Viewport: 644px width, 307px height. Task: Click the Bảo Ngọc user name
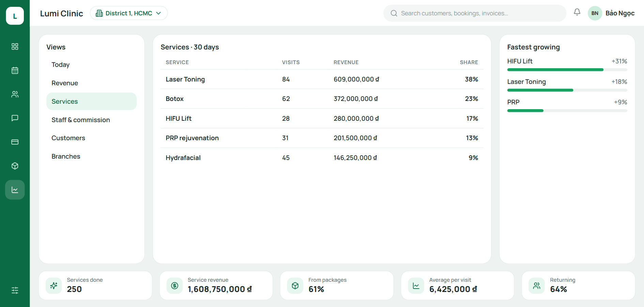tap(620, 13)
